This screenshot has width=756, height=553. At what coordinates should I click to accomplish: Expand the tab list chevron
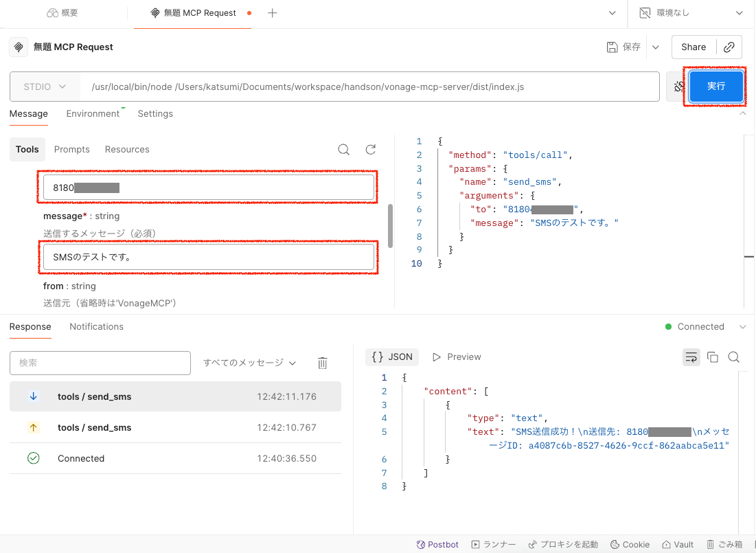(612, 13)
